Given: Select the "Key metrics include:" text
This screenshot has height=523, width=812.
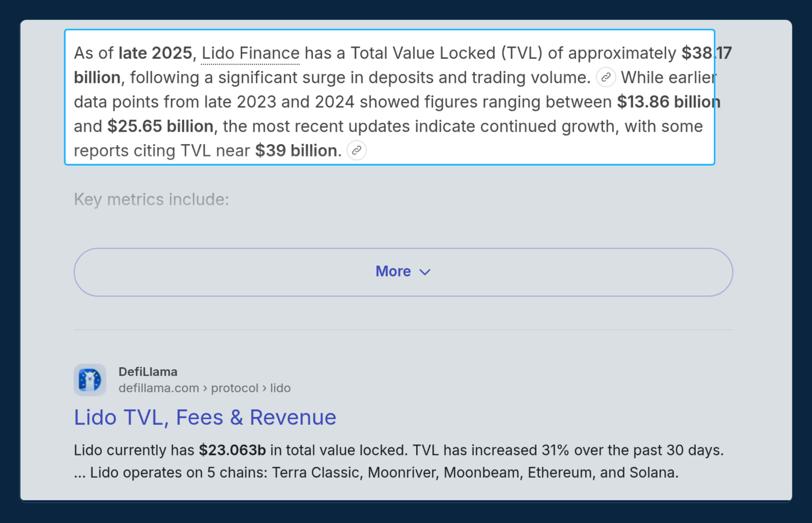Looking at the screenshot, I should point(151,200).
